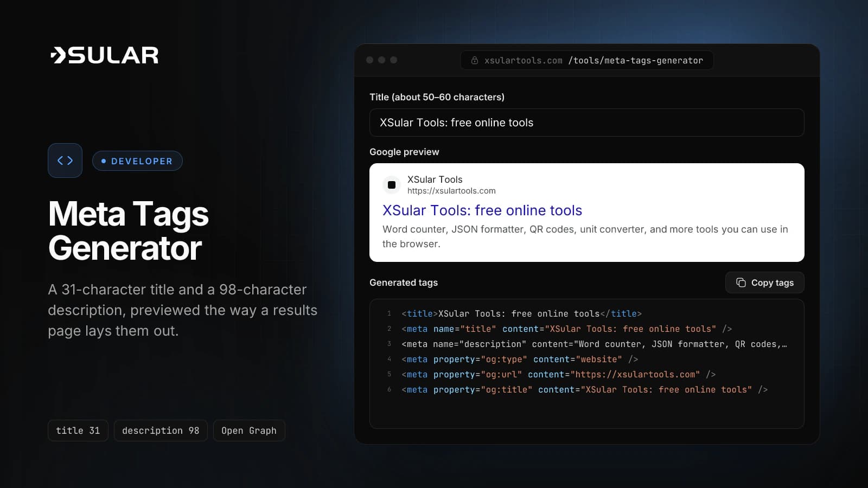Click the lock icon in address bar
This screenshot has width=868, height=488.
click(x=475, y=61)
